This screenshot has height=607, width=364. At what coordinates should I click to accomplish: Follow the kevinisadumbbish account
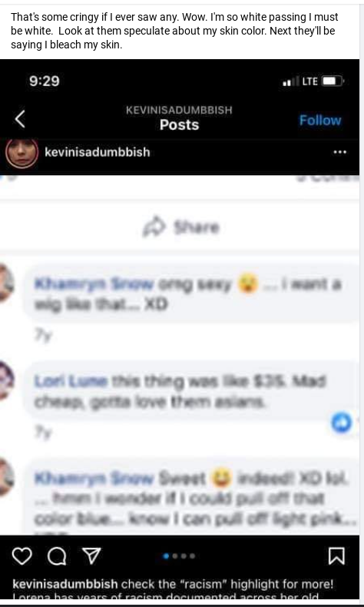320,121
